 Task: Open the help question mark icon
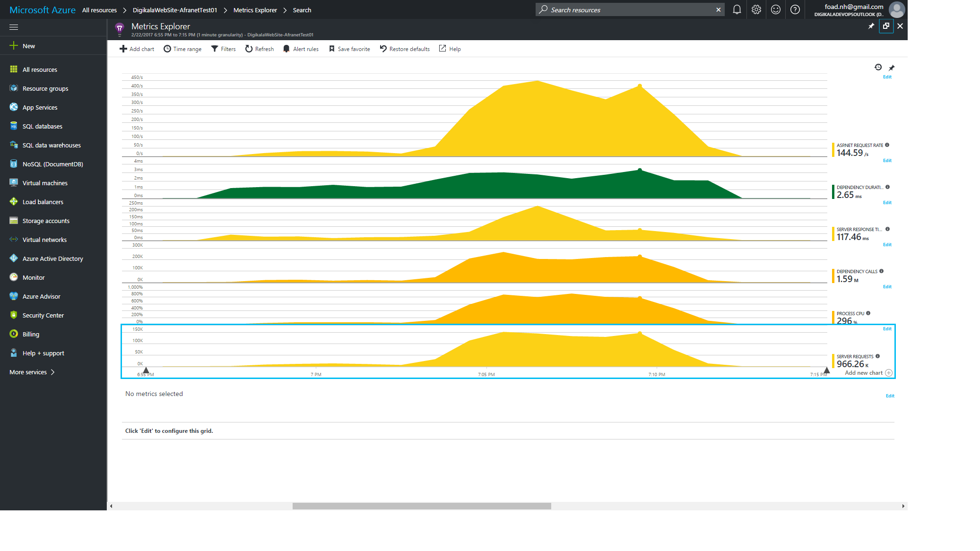tap(795, 9)
